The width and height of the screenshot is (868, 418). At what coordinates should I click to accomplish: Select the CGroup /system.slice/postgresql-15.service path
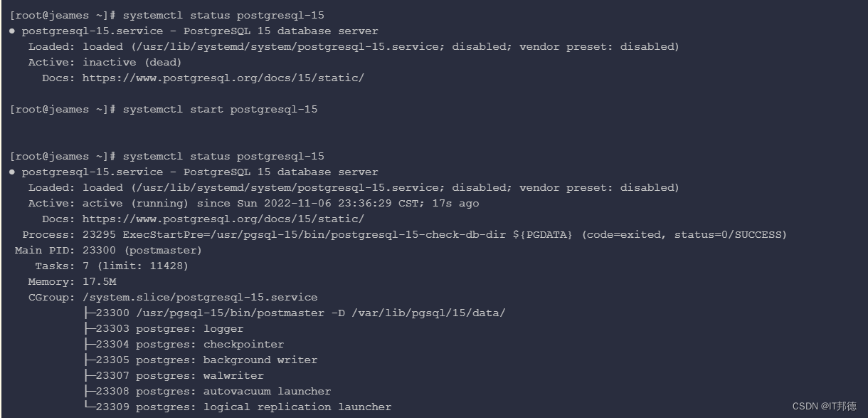tap(200, 298)
